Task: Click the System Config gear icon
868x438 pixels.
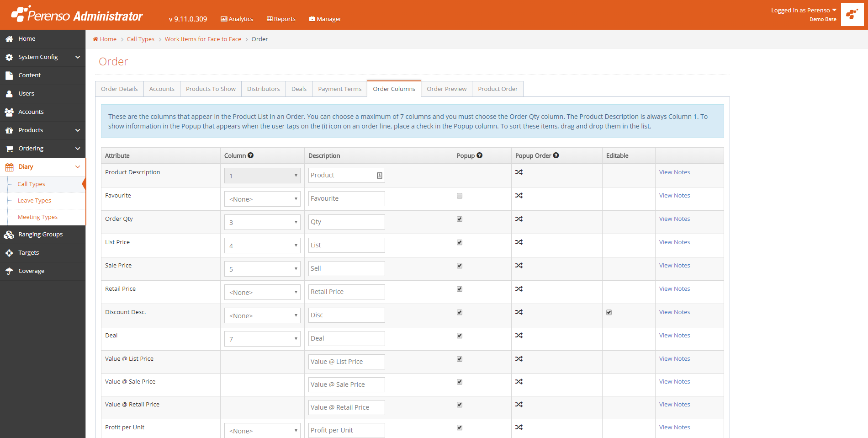Action: [x=9, y=57]
